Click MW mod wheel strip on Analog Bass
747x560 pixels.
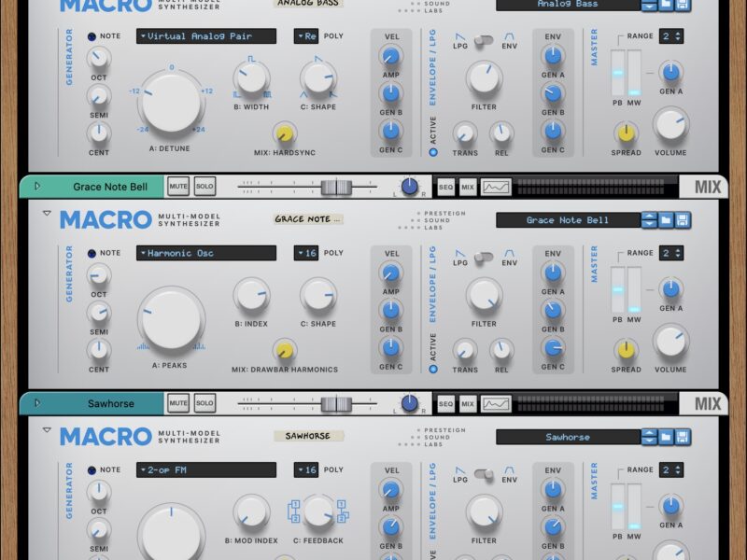(x=634, y=73)
